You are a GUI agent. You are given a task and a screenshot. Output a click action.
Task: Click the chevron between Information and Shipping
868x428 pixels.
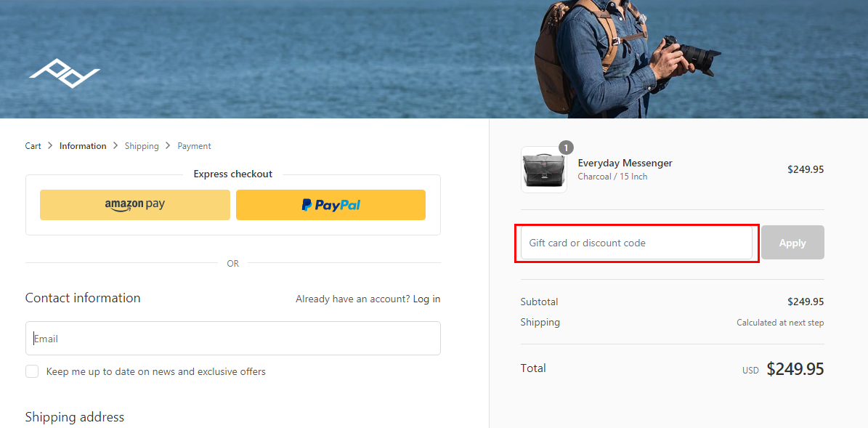(115, 145)
